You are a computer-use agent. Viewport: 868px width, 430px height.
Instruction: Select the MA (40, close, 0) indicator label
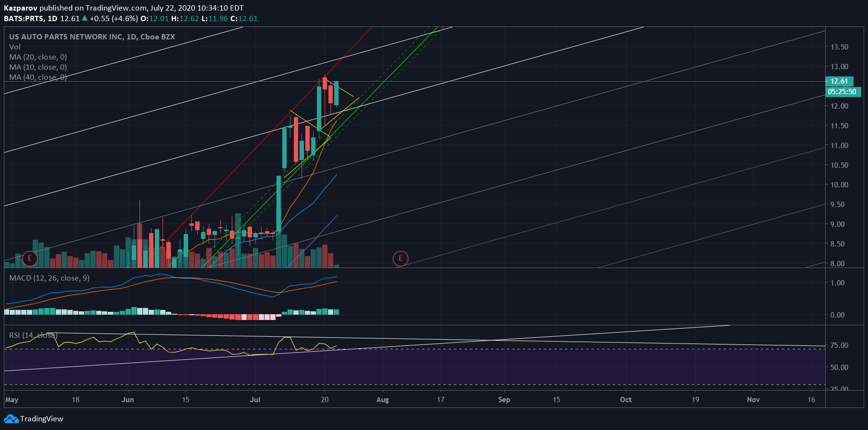(x=38, y=77)
